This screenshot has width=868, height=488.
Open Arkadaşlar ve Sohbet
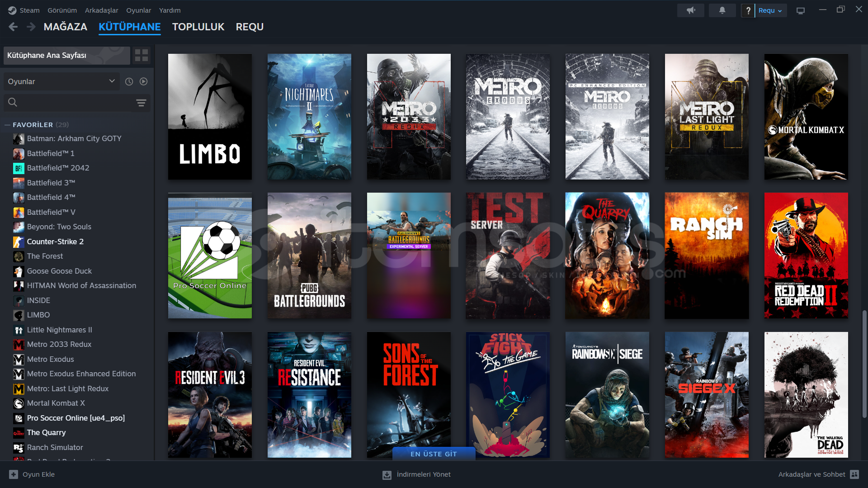click(811, 474)
